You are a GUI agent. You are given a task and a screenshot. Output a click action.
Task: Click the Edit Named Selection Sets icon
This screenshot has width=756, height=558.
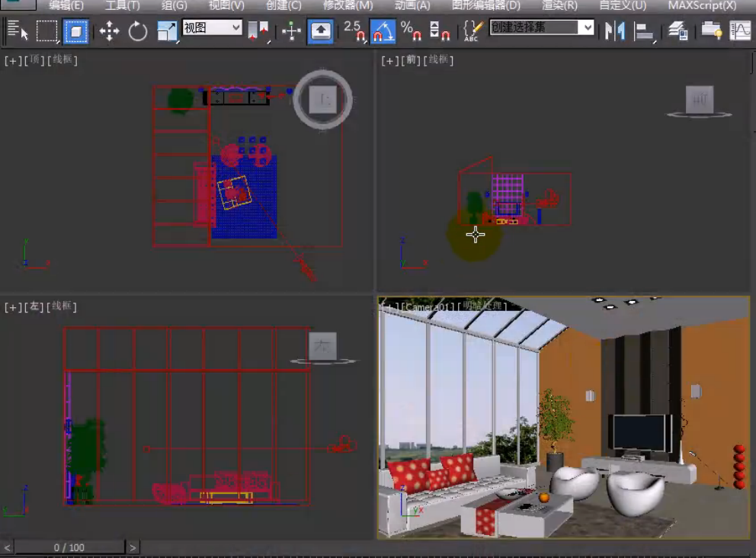pyautogui.click(x=472, y=31)
